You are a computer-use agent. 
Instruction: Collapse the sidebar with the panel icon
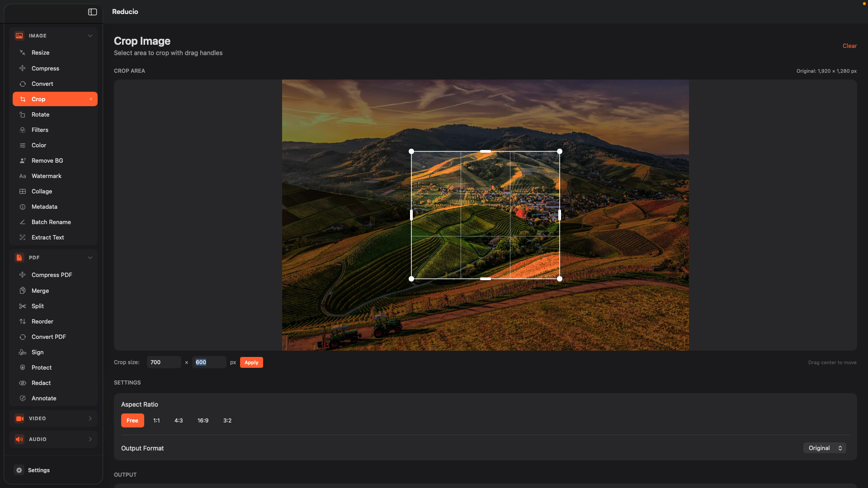[x=92, y=12]
